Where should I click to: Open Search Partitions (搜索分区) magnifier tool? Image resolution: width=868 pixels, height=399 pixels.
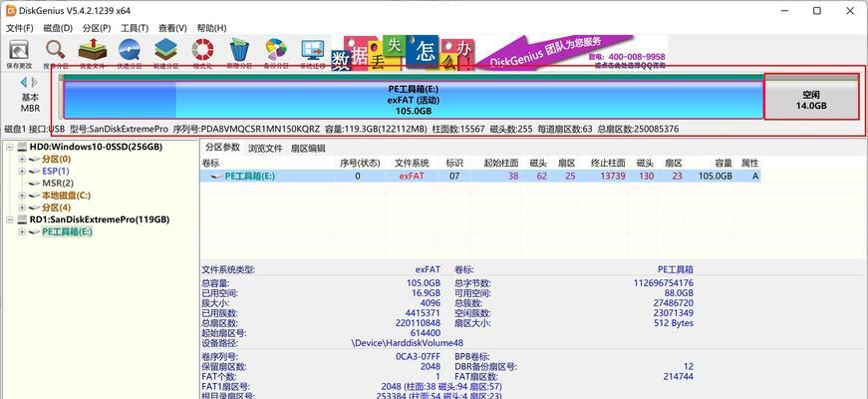56,51
